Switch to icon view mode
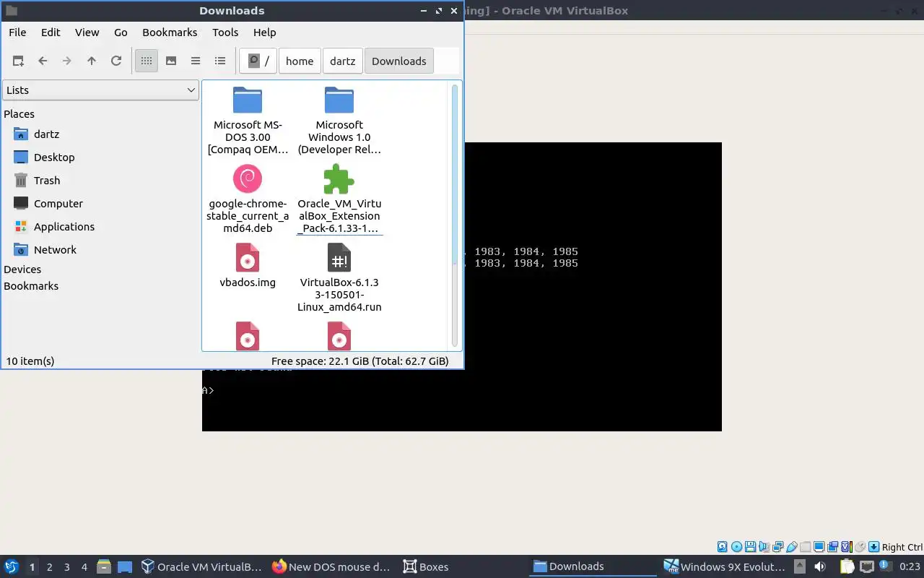Screen dimensions: 924x578 click(x=147, y=61)
